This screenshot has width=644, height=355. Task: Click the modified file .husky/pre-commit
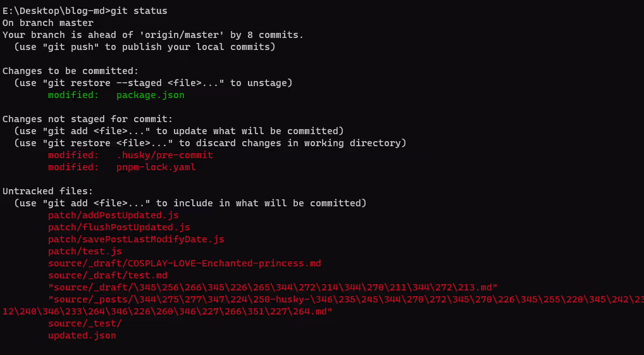click(164, 155)
